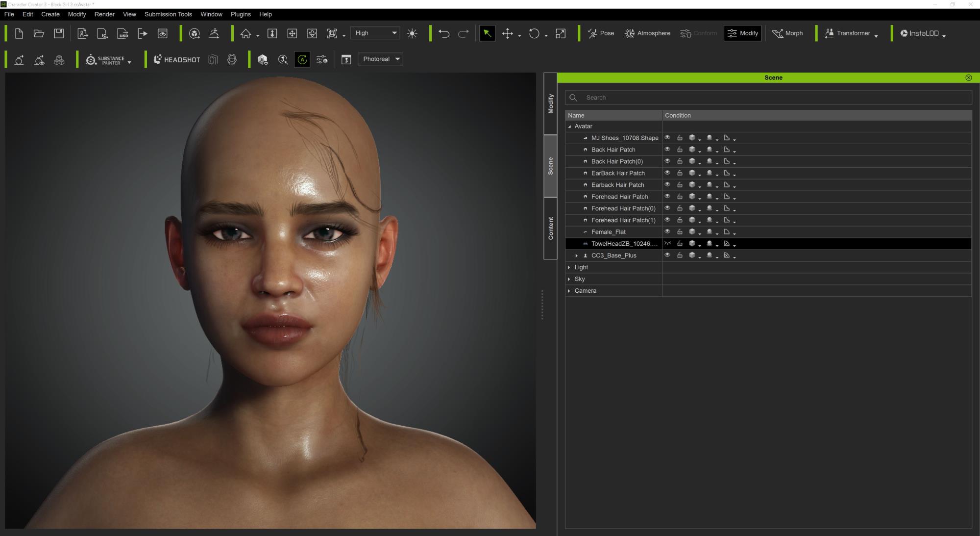
Task: Click the numbered image frame icon
Action: pos(346,59)
